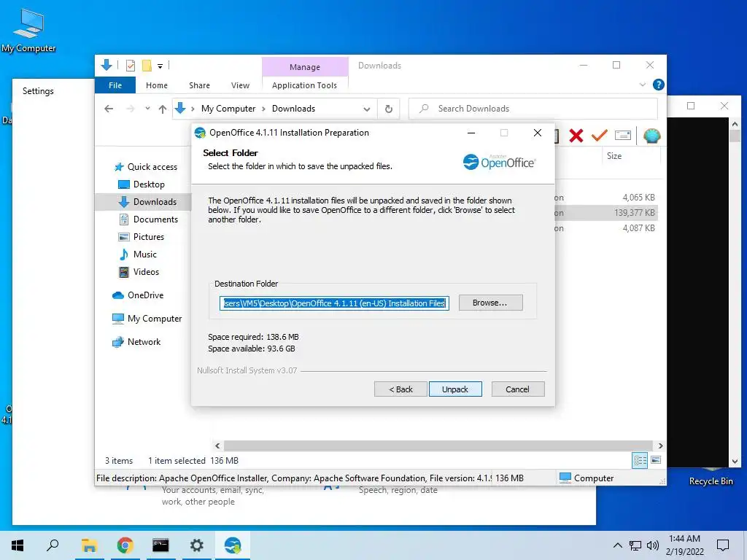
Task: Open Settings gear from taskbar
Action: (x=197, y=545)
